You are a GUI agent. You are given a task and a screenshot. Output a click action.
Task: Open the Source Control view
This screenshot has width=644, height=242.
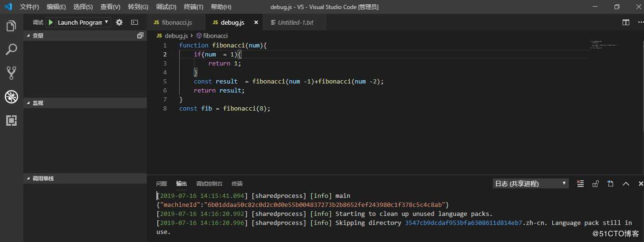[x=11, y=73]
